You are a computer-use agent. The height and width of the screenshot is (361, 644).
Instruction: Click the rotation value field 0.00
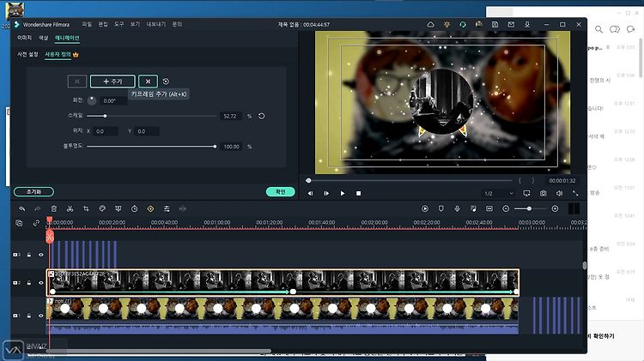(x=113, y=100)
